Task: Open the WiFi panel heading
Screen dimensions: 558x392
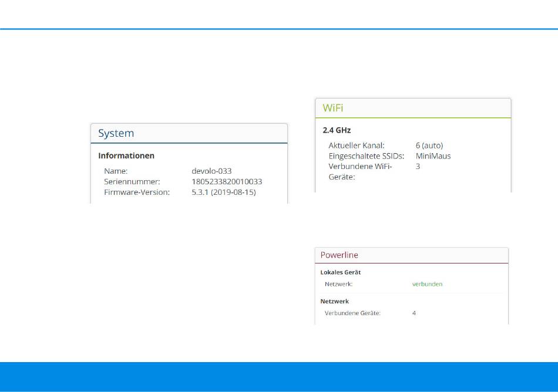Action: [332, 108]
